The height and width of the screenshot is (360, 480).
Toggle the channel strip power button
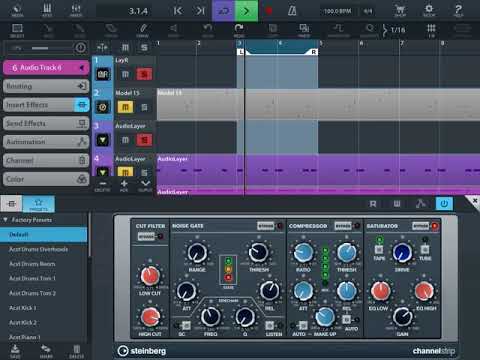click(x=444, y=203)
